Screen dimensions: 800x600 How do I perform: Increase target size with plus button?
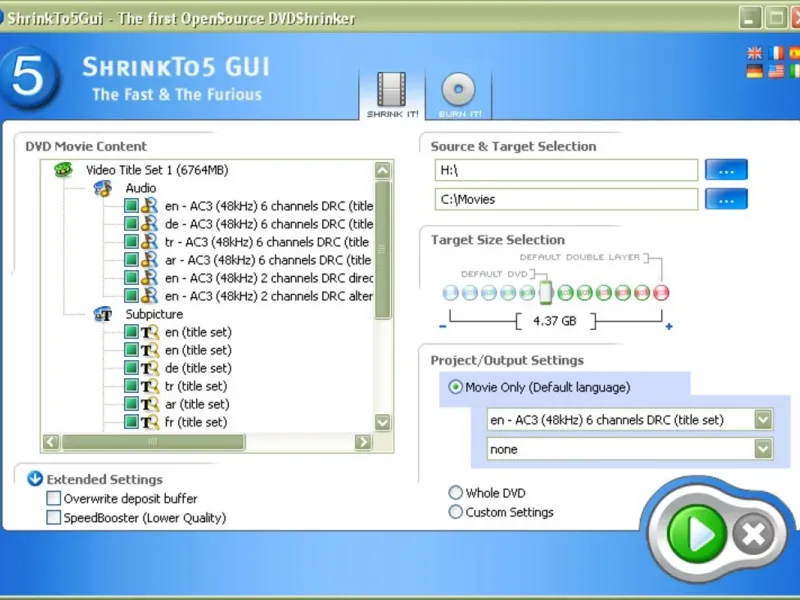pos(669,327)
